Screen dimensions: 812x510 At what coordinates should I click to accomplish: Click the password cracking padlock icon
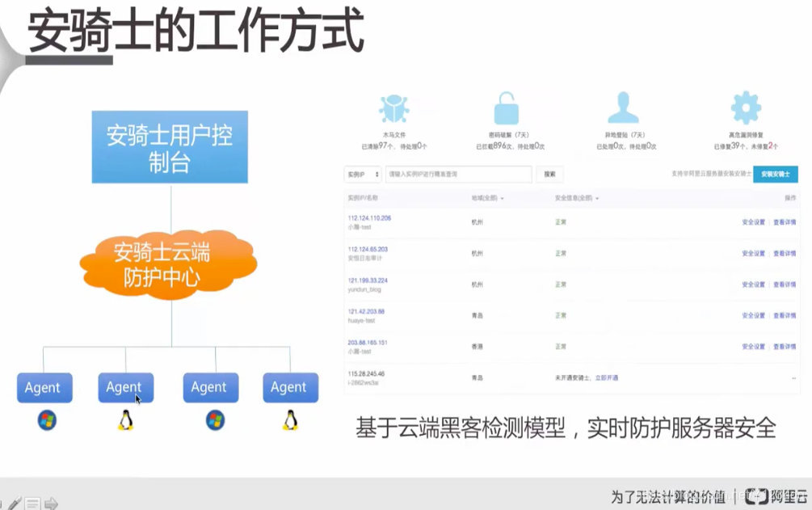(506, 107)
